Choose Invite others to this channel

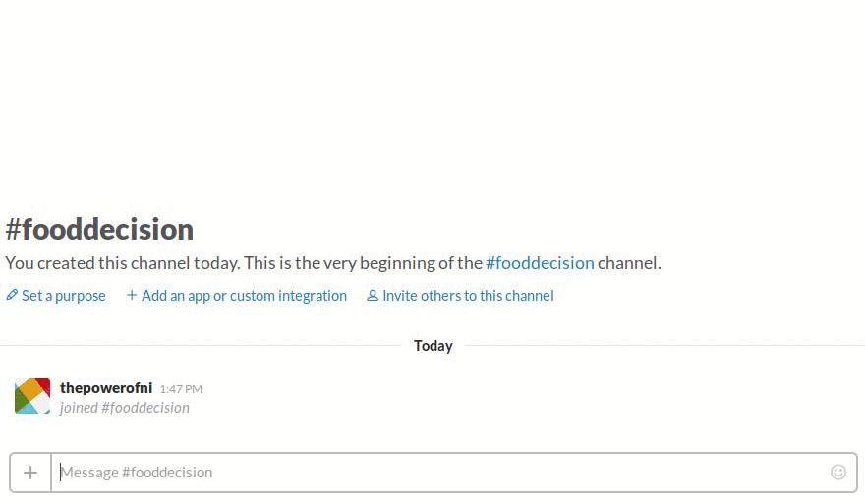point(468,296)
